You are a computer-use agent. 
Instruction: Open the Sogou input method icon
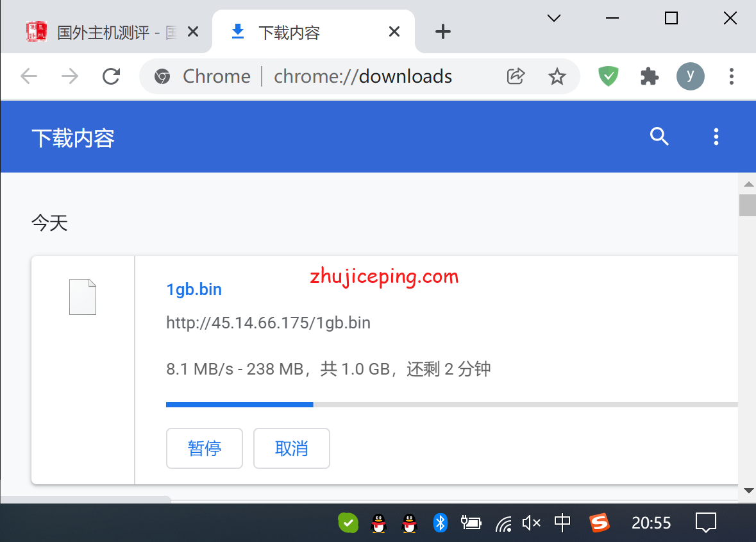click(600, 523)
